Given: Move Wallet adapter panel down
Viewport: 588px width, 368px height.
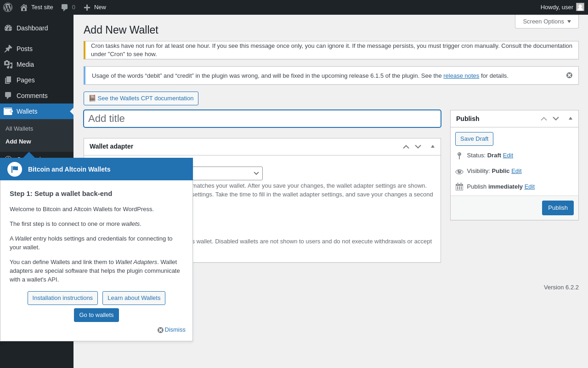Looking at the screenshot, I should coord(418,147).
